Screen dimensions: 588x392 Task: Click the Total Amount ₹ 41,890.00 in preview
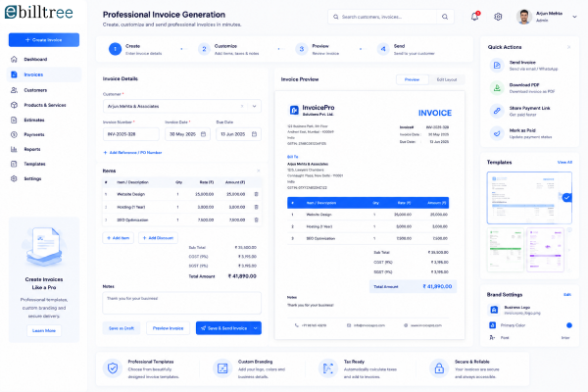(413, 286)
